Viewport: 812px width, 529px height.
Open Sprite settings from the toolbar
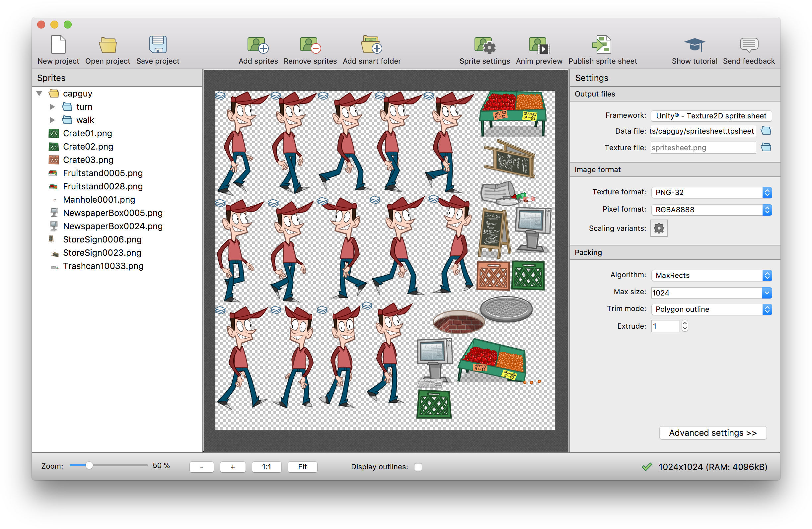484,46
